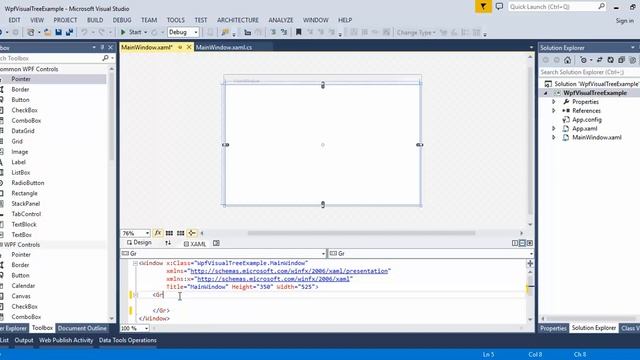Screen dimensions: 640x360
Task: Click the bookmark icon in toolbar
Action: pos(298,32)
